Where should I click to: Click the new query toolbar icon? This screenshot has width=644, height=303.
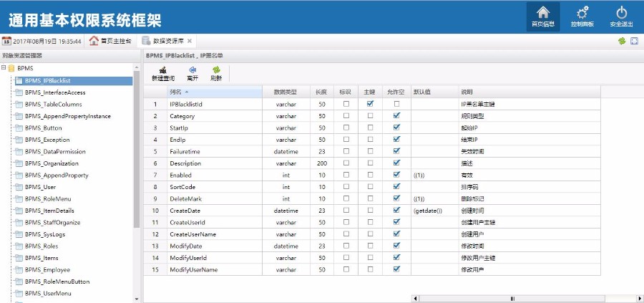pos(163,70)
